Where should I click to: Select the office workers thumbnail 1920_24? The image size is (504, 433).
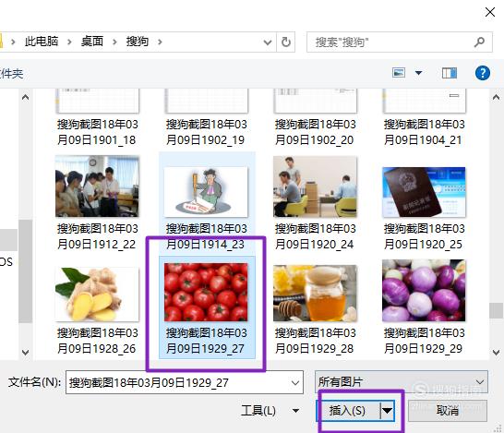click(x=315, y=186)
